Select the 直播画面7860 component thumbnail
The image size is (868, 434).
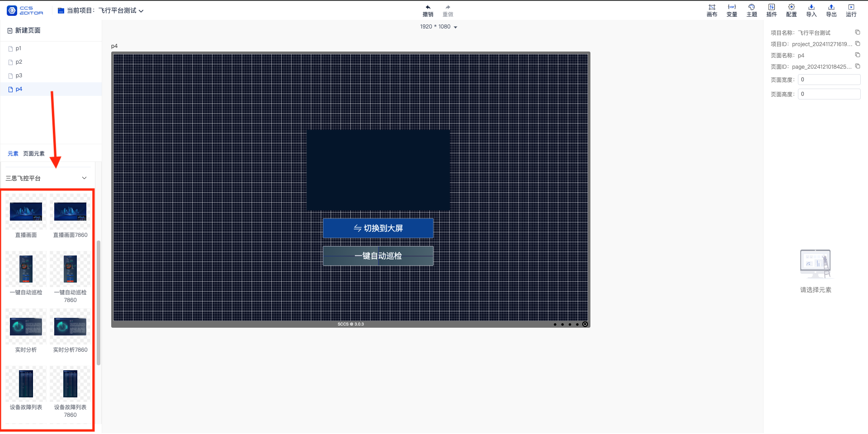(x=70, y=212)
